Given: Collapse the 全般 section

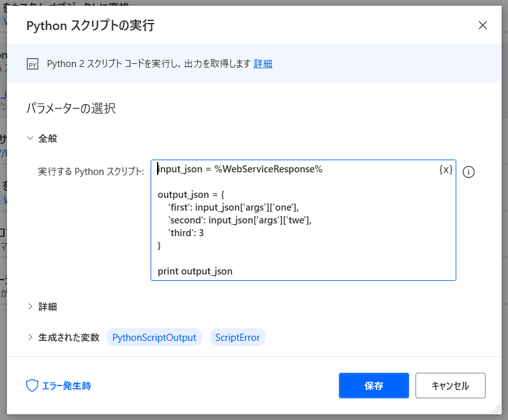Looking at the screenshot, I should coord(30,138).
